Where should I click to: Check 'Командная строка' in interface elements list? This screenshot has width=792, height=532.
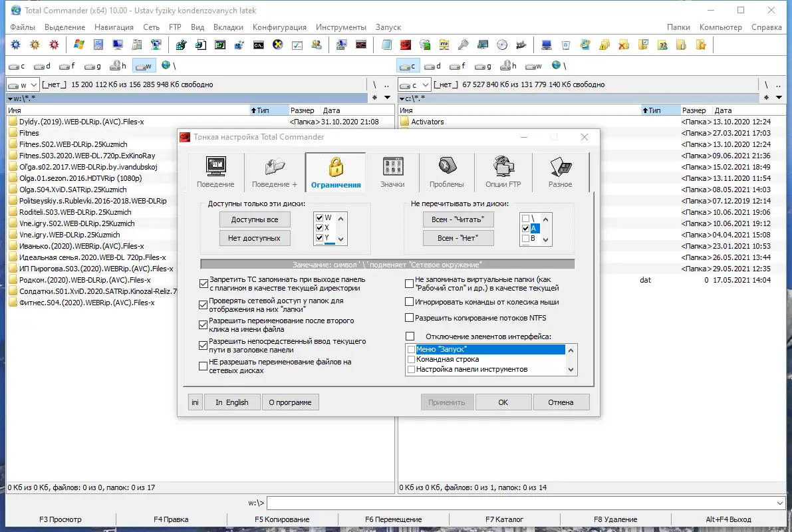(412, 359)
